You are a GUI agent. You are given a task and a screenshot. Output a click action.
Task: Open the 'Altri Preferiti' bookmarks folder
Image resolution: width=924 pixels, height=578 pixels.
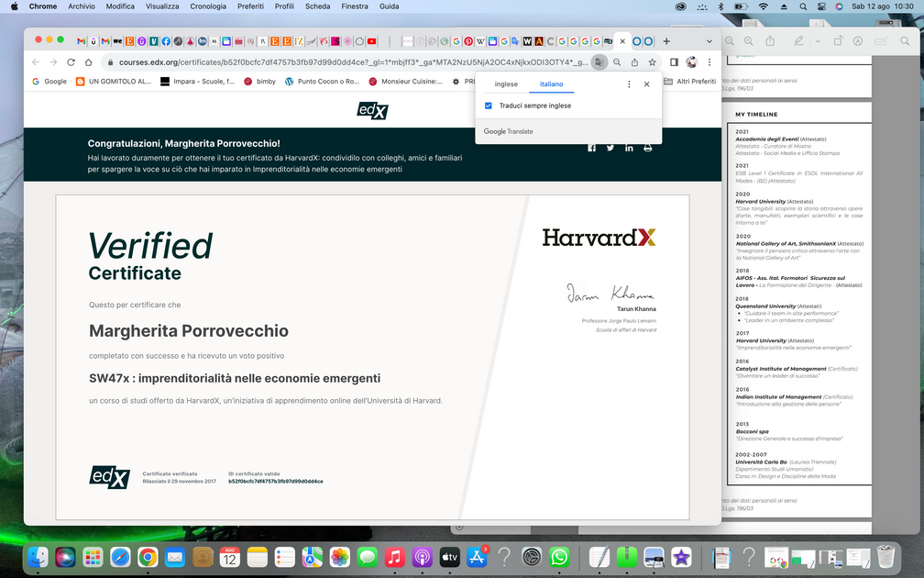(689, 82)
